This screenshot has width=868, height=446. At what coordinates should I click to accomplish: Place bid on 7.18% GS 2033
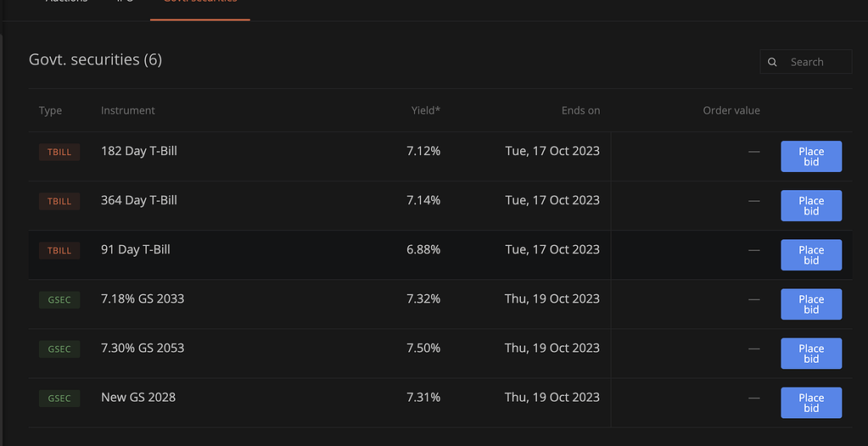(811, 304)
